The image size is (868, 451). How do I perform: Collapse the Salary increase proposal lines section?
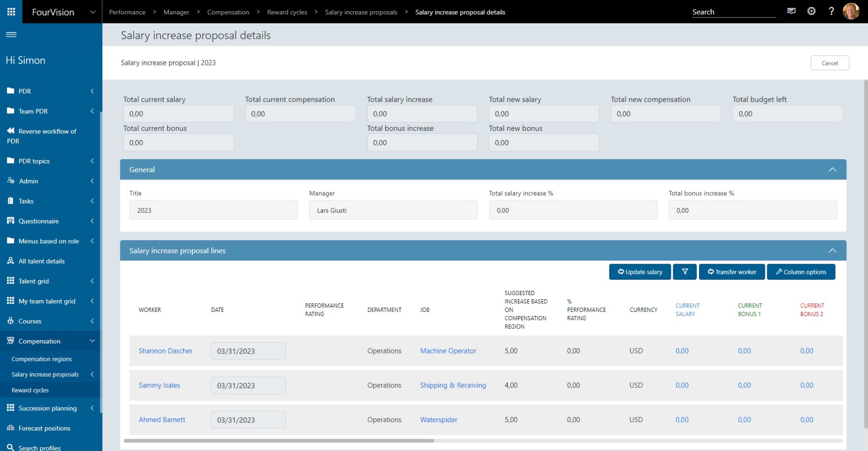[x=833, y=250]
